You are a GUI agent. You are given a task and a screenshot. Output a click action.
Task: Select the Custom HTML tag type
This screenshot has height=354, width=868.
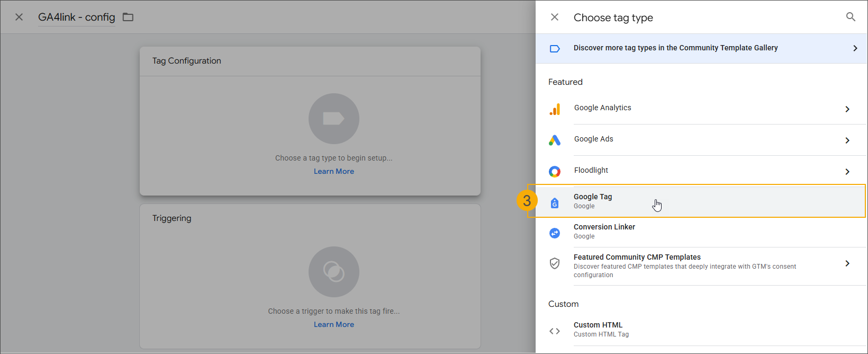coord(598,329)
